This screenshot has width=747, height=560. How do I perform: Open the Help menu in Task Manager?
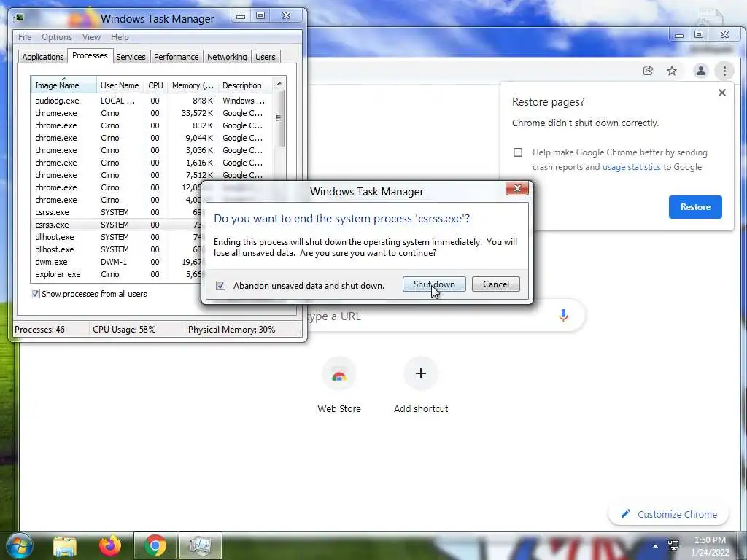(120, 37)
